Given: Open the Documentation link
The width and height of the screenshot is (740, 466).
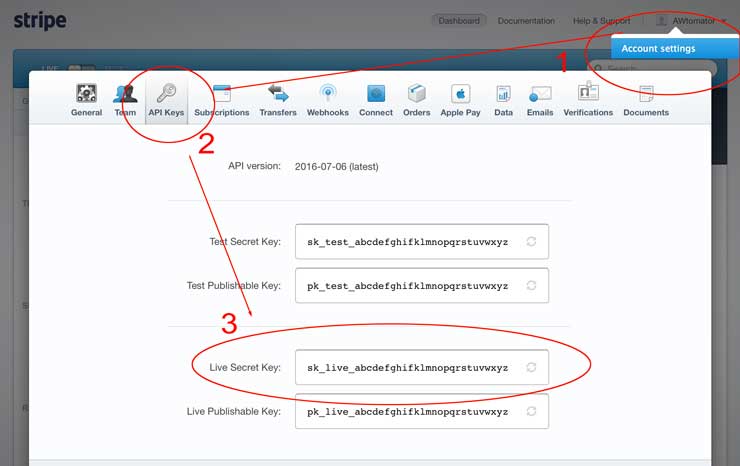Looking at the screenshot, I should click(526, 21).
